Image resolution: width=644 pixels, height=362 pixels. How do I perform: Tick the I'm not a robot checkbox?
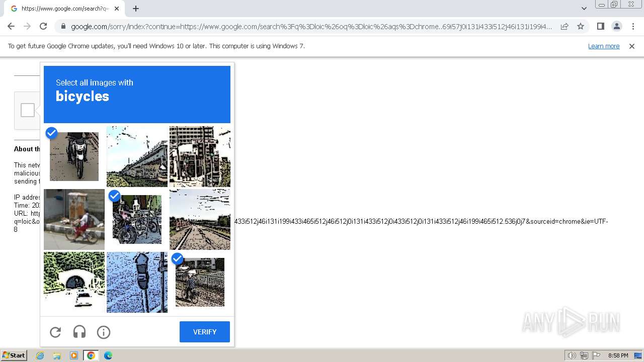click(x=28, y=110)
